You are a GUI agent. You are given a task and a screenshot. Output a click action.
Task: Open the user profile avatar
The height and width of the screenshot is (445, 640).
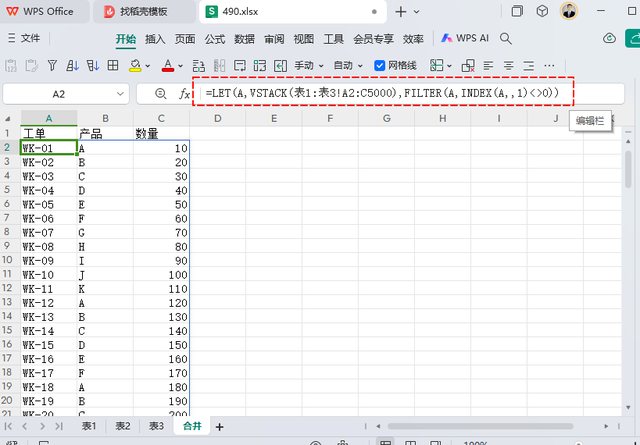tap(569, 11)
